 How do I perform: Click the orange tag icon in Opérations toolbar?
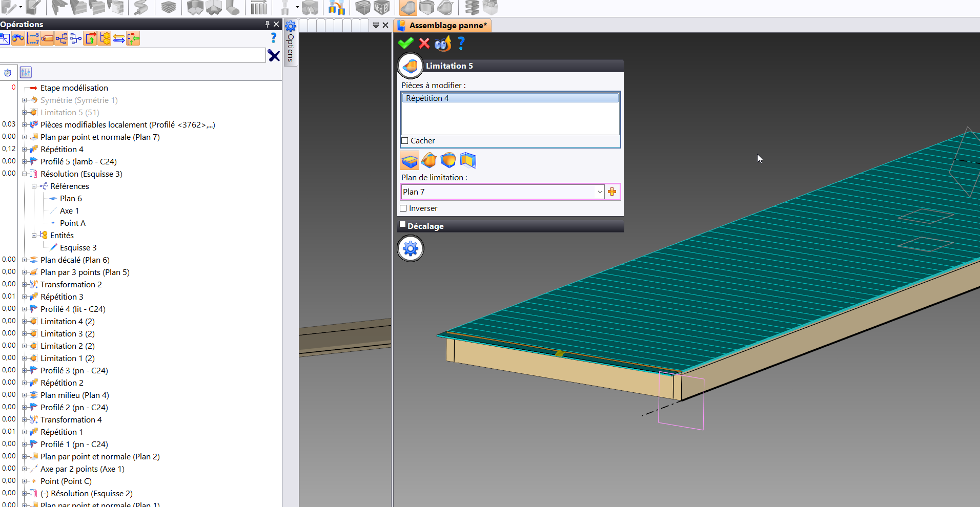point(47,38)
